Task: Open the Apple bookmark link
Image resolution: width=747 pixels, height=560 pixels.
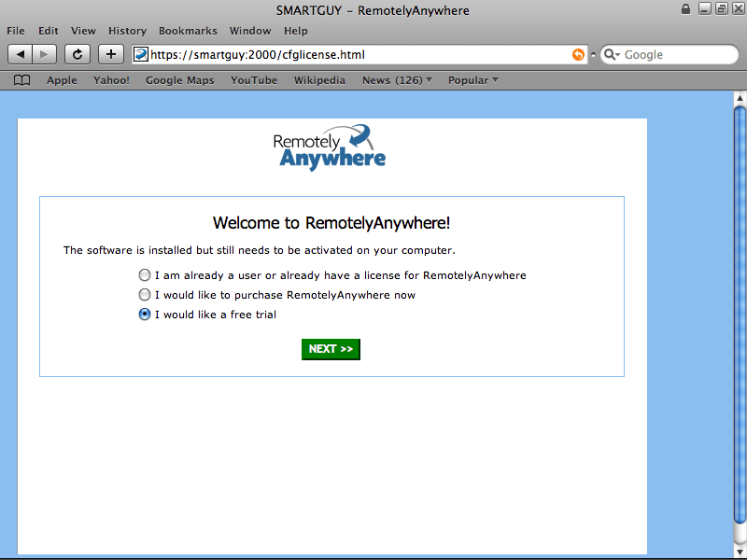Action: [x=62, y=80]
